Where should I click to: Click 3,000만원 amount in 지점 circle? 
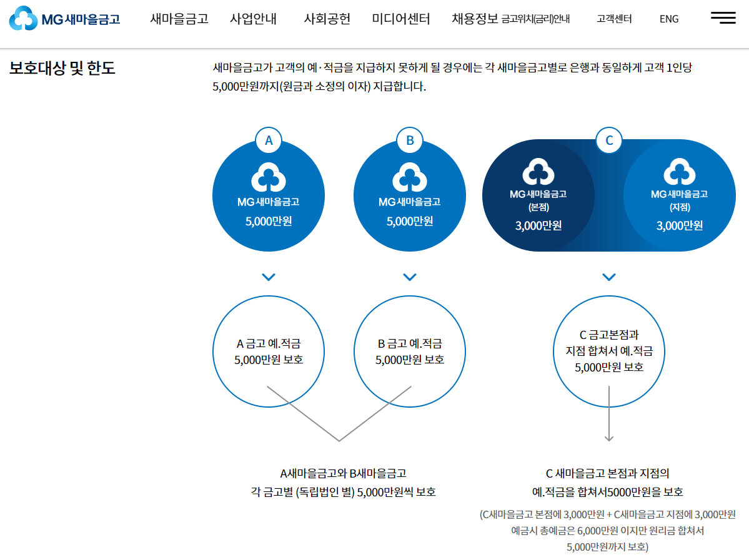point(680,225)
